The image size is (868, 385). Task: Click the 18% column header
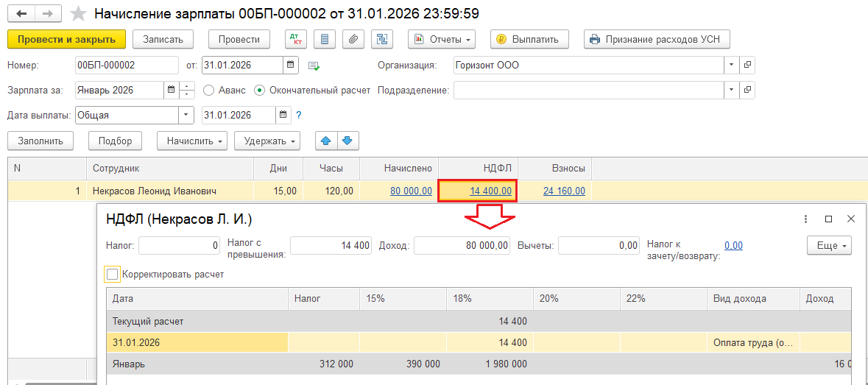(x=490, y=299)
